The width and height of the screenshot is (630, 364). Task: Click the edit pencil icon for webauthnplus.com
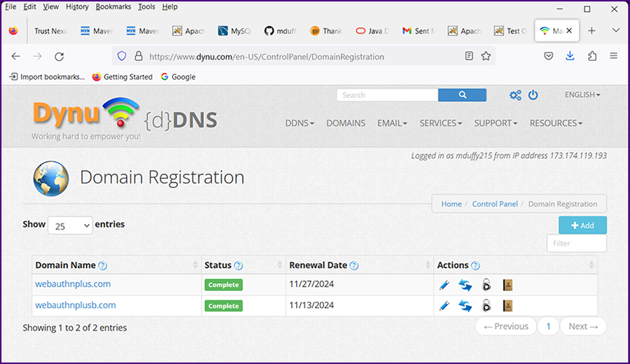coord(444,285)
